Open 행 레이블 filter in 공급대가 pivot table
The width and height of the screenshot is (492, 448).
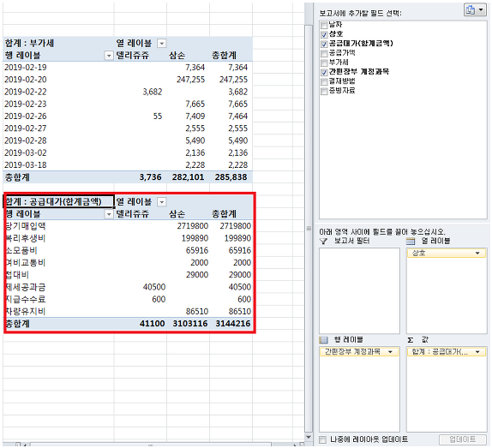(x=109, y=214)
